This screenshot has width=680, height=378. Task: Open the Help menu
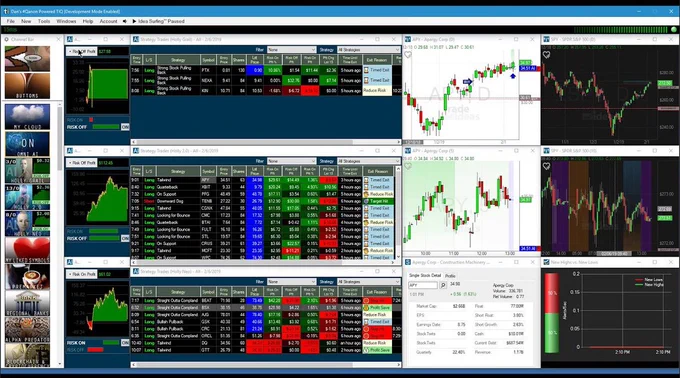[x=88, y=21]
